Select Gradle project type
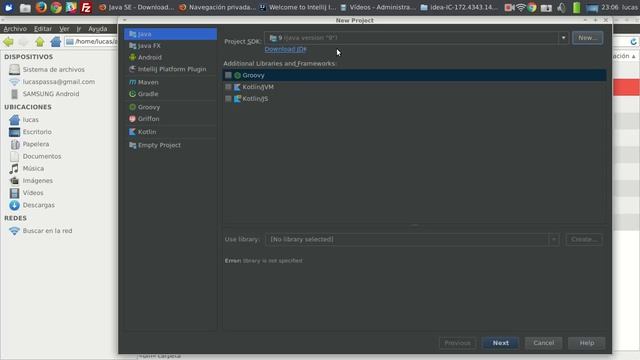Viewport: 640px width, 360px height. click(x=170, y=94)
